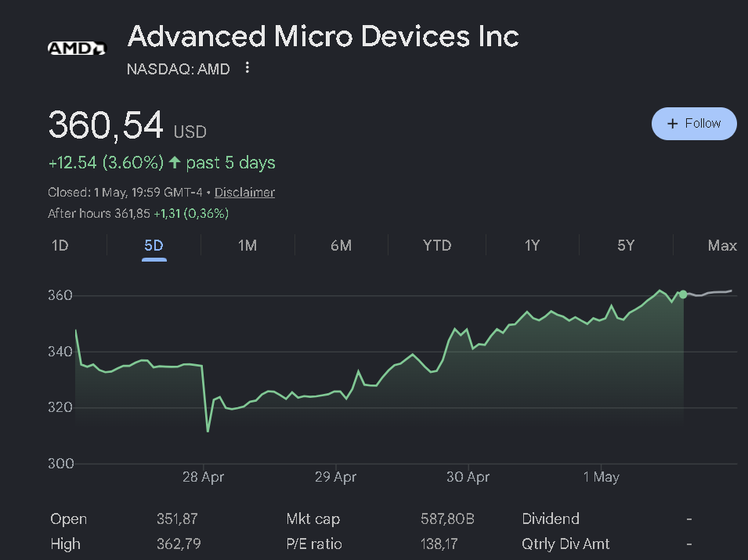Click the After hours 361,85 text
This screenshot has width=748, height=560.
(x=99, y=213)
